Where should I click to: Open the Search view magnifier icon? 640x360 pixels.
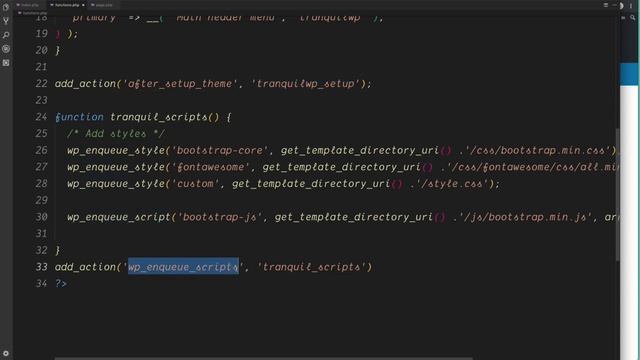tap(6, 35)
